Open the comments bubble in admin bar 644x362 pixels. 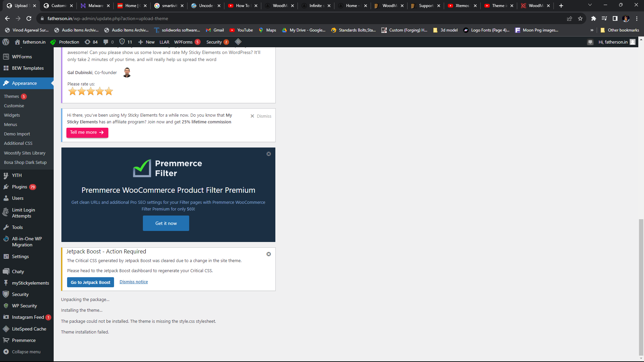tap(108, 42)
